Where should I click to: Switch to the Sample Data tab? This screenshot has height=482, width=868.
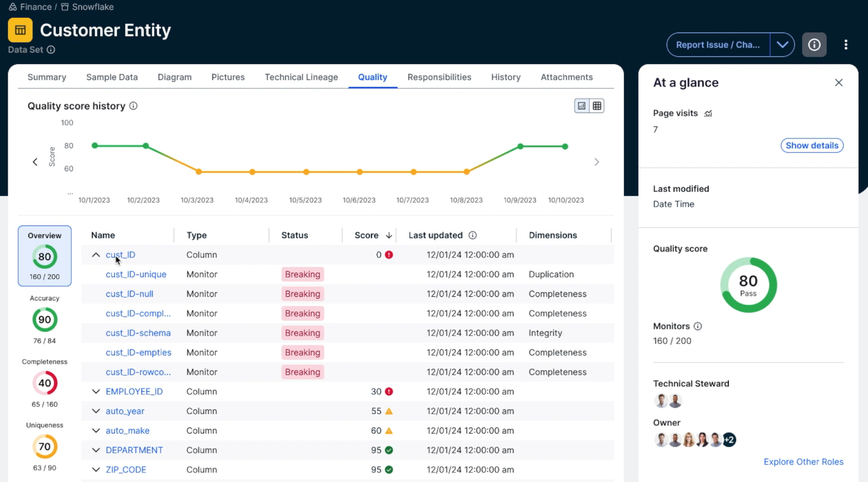tap(112, 77)
